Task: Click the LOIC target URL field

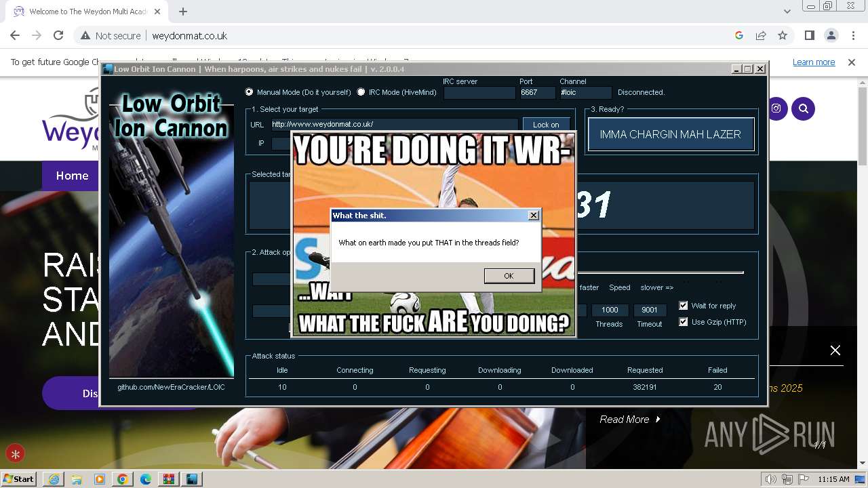Action: click(394, 125)
